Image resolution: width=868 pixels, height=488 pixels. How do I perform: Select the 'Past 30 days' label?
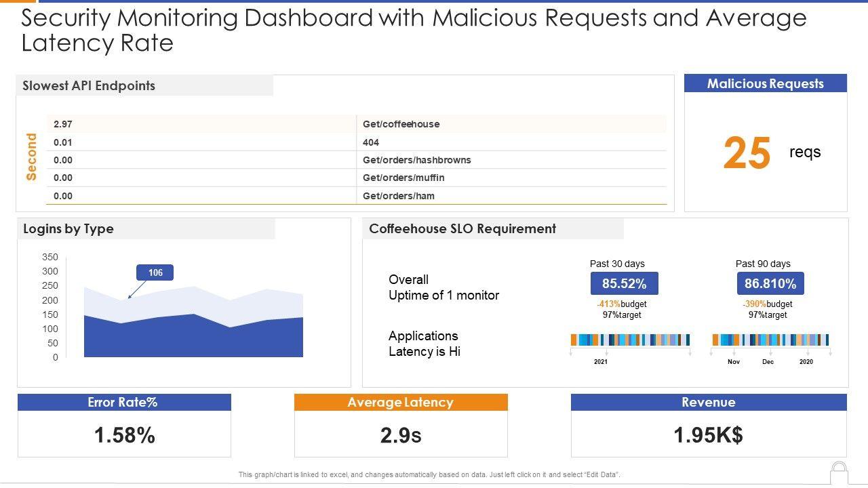tap(617, 264)
